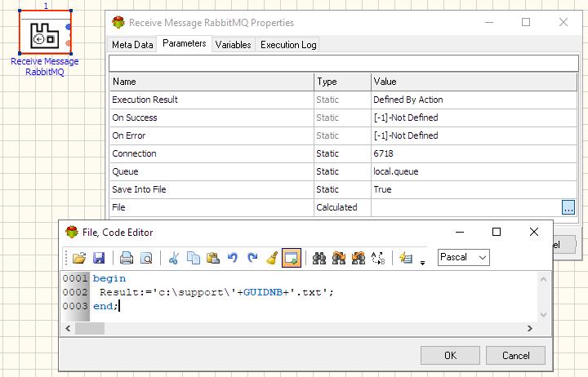This screenshot has width=588, height=377.
Task: Click the Paste clipboard icon
Action: [213, 258]
